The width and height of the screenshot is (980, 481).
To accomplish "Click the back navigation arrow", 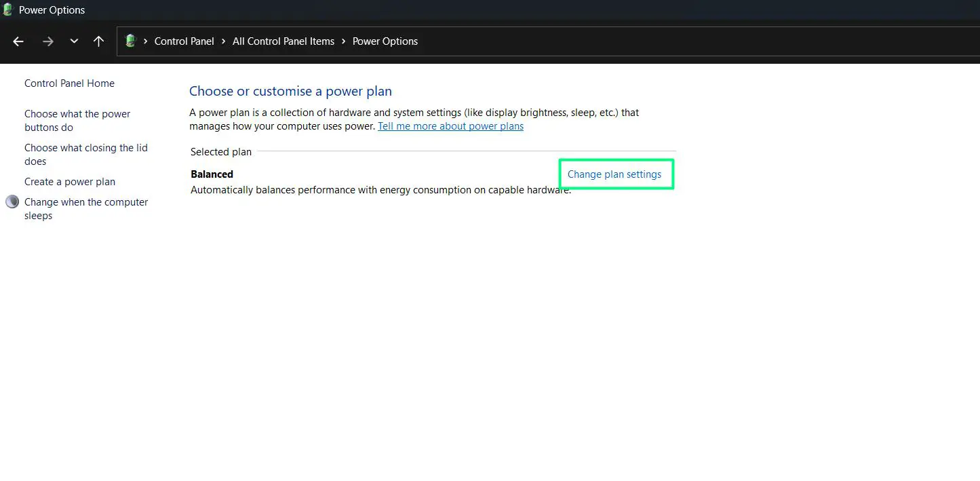I will click(x=18, y=41).
